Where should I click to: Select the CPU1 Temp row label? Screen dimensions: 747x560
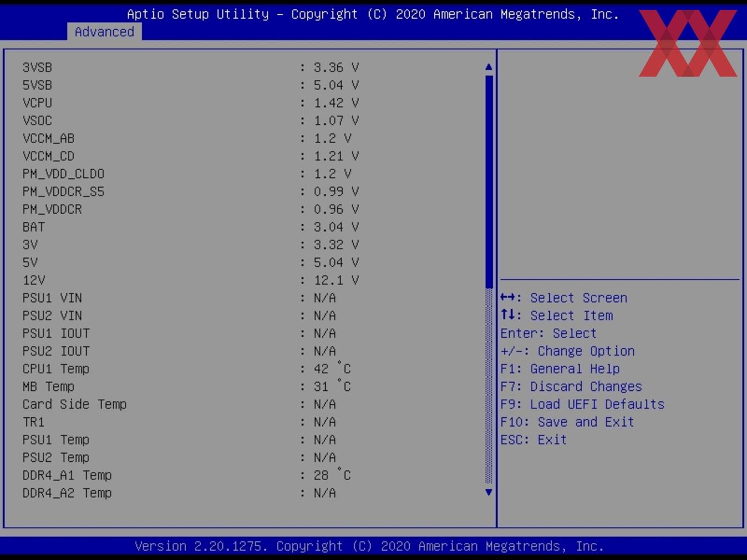(x=56, y=369)
